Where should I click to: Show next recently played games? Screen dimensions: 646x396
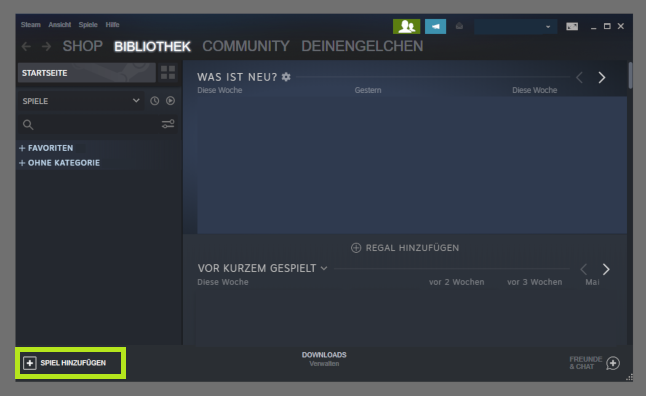point(606,269)
